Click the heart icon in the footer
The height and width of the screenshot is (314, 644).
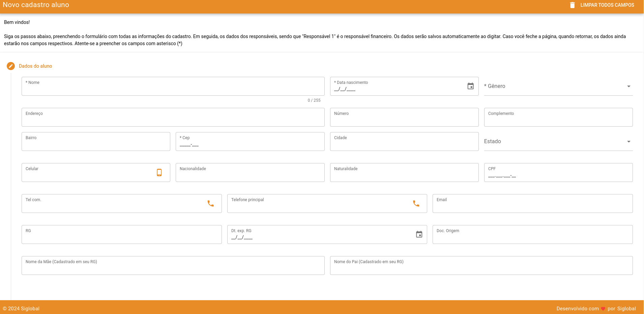tap(603, 309)
